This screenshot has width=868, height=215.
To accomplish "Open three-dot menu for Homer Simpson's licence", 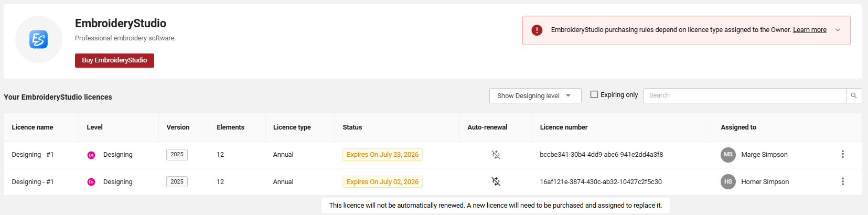I will pyautogui.click(x=842, y=181).
